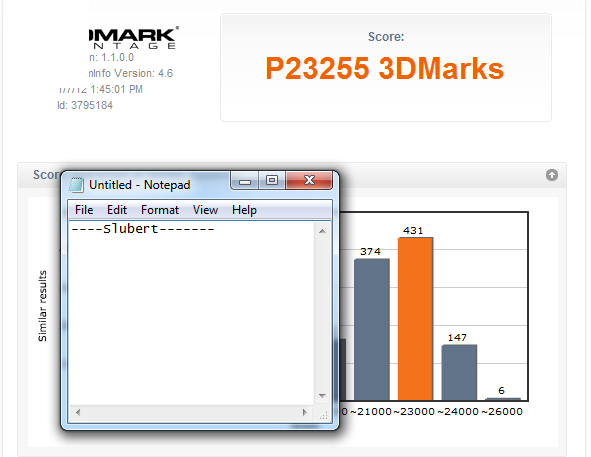Click the 'Id: 3795184' text
This screenshot has height=457, width=591.
85,105
